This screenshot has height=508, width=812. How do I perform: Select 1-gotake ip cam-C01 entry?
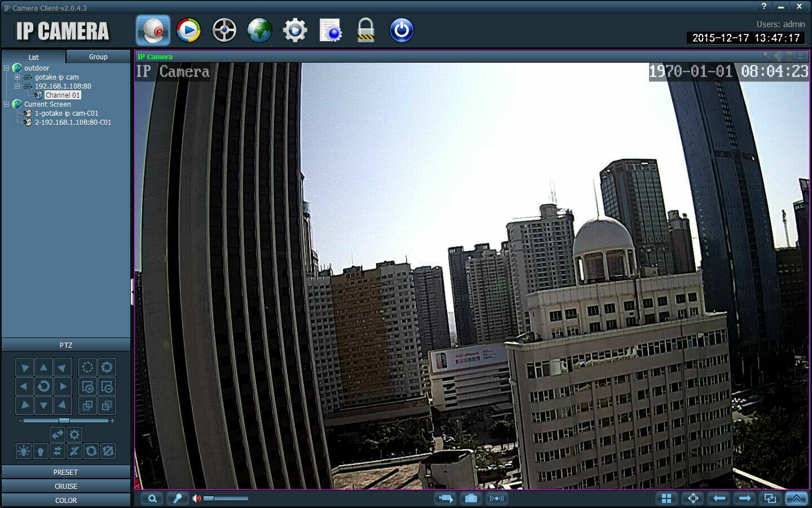(67, 113)
